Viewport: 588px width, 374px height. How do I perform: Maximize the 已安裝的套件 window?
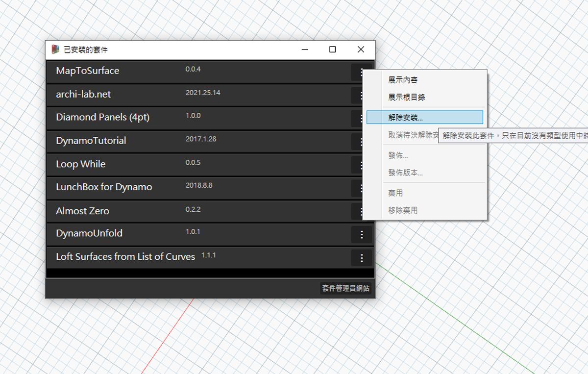coord(333,50)
